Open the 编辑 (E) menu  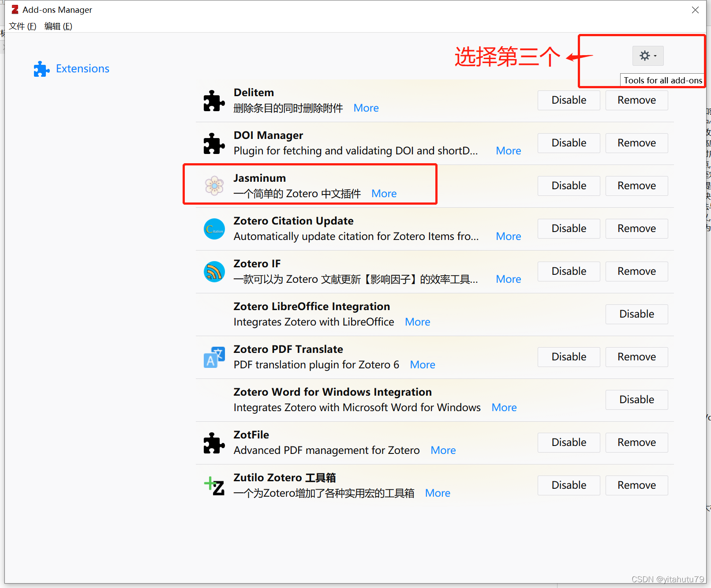(x=58, y=26)
